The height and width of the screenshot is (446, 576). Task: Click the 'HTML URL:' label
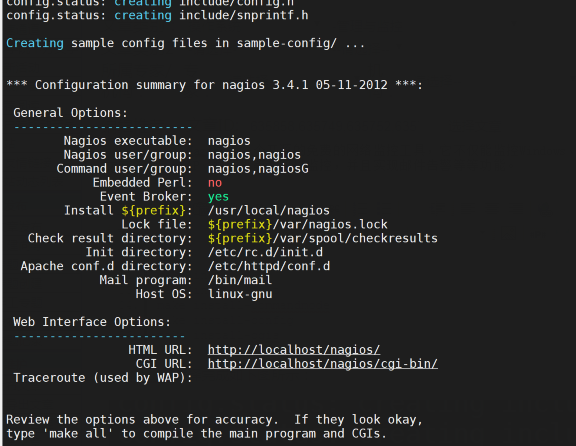(x=160, y=350)
